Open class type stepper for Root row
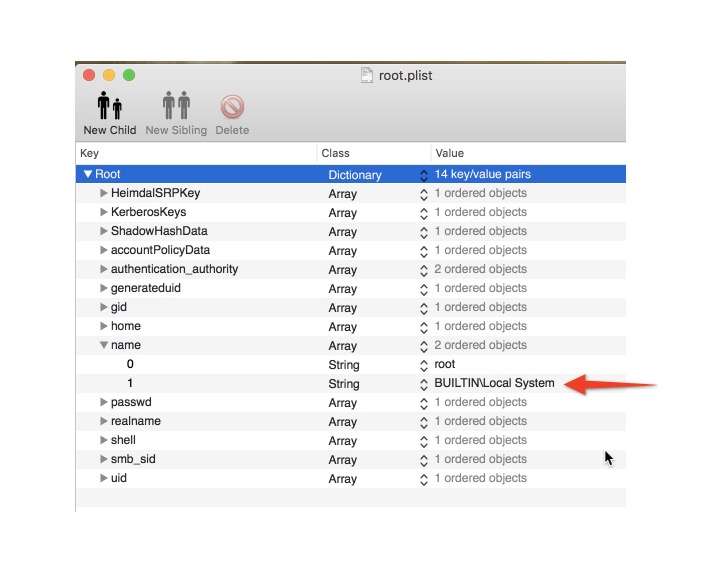The height and width of the screenshot is (573, 701). 423,175
